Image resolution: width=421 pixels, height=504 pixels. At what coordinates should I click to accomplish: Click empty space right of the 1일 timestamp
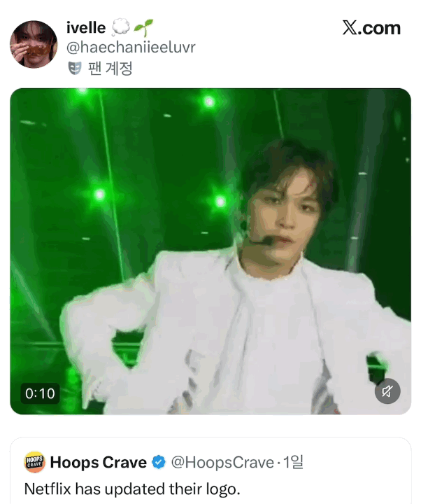coord(357,463)
